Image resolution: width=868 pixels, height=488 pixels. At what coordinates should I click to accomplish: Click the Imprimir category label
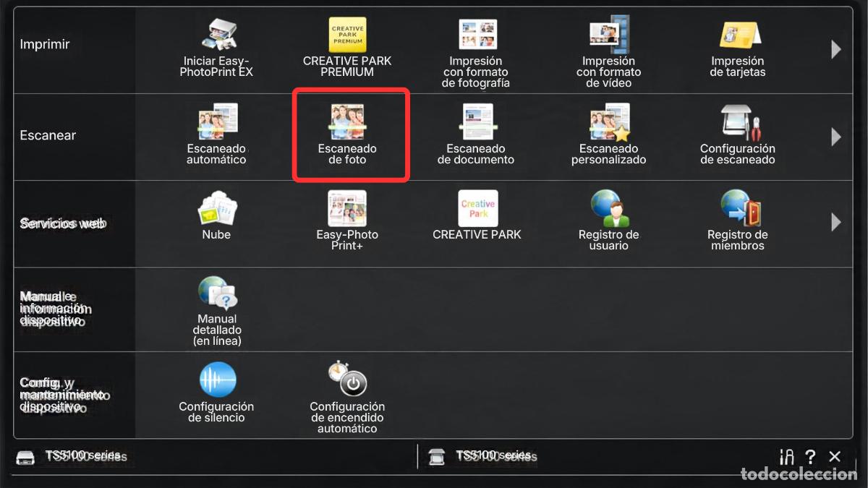[x=45, y=44]
